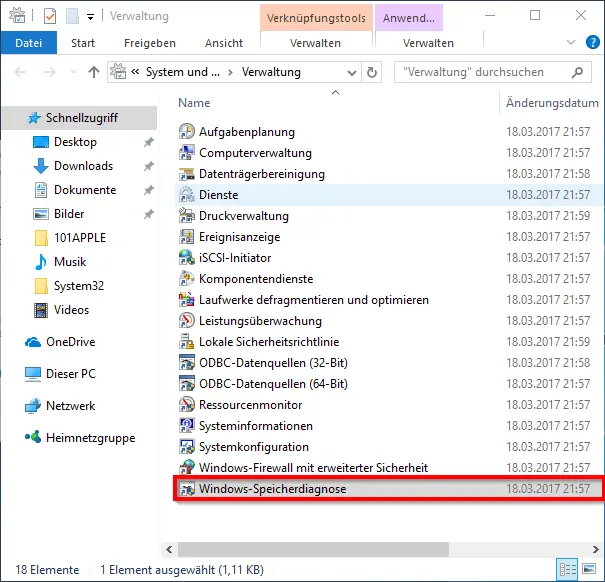
Task: Select the Windows-Firewall icon
Action: pos(187,468)
